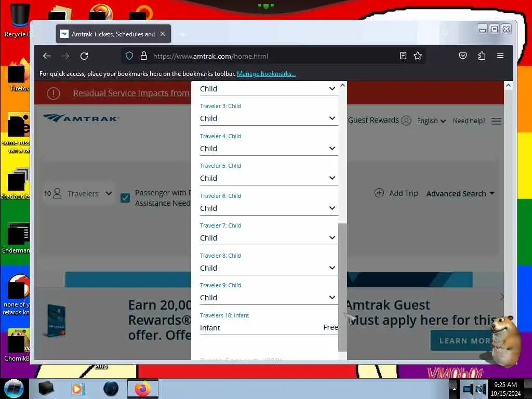Image resolution: width=532 pixels, height=399 pixels.
Task: Open the volume tray icon
Action: [x=480, y=389]
